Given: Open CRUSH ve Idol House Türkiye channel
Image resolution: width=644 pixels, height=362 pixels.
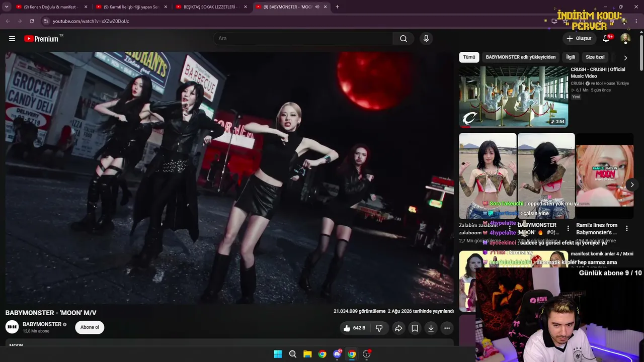Looking at the screenshot, I should [x=600, y=83].
